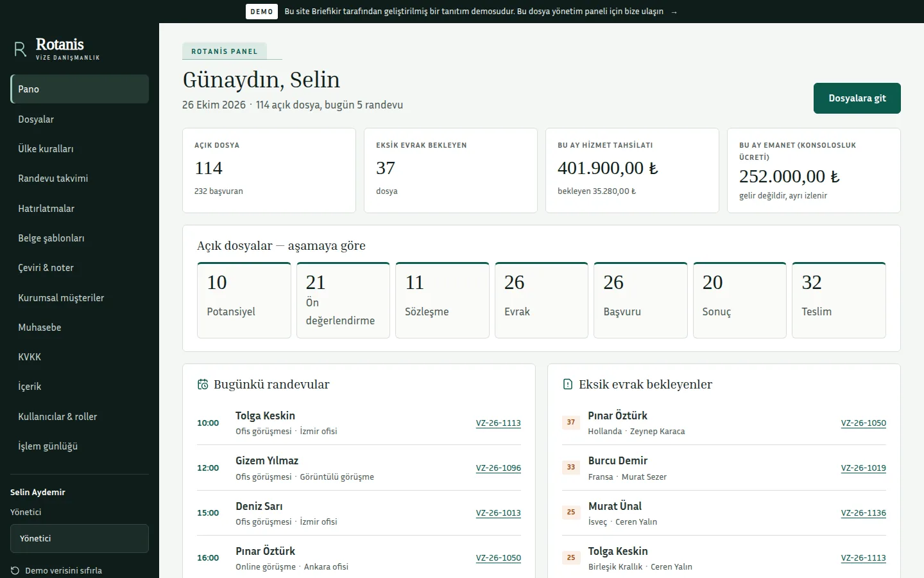Screen dimensions: 924x578
Task: Open the Yönetici role selector
Action: (80, 538)
